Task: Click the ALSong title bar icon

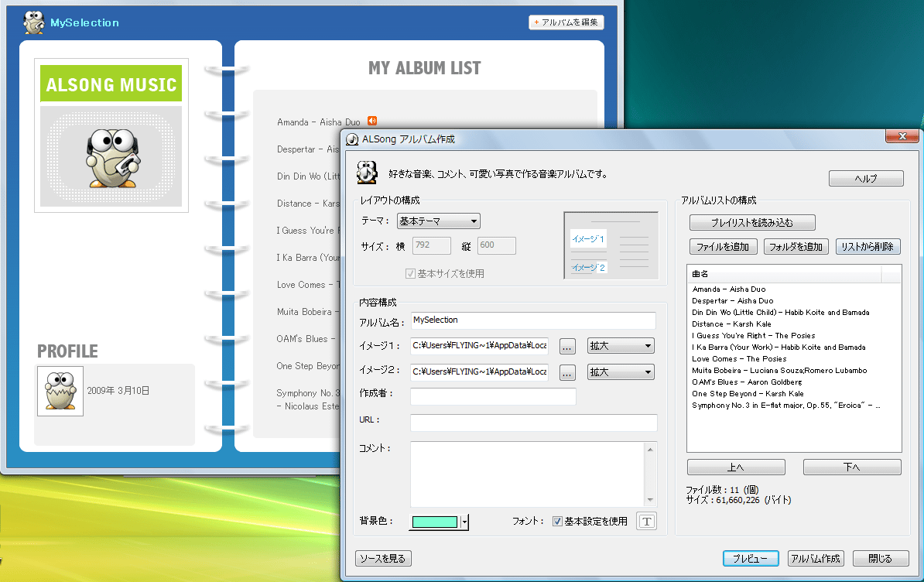Action: point(352,139)
